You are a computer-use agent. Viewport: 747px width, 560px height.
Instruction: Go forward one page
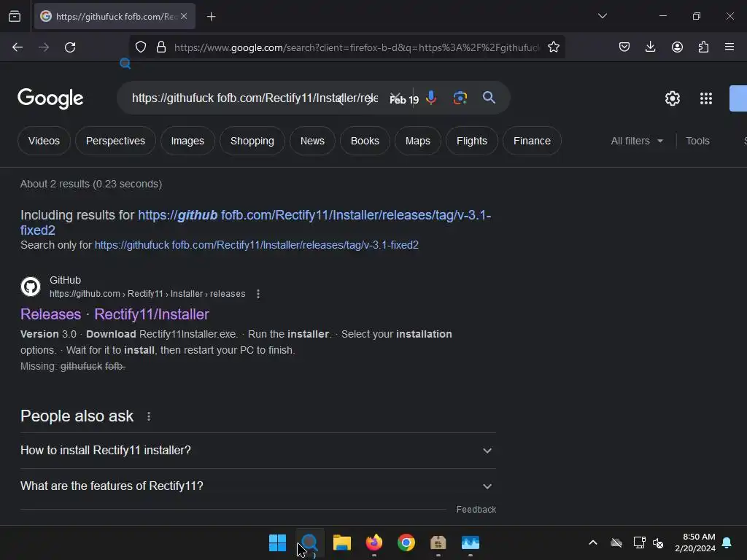44,47
